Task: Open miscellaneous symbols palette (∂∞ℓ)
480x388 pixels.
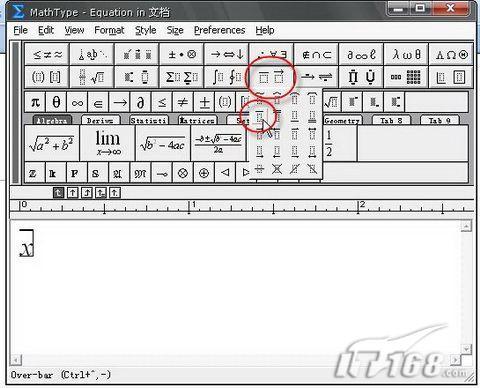Action: (x=361, y=54)
